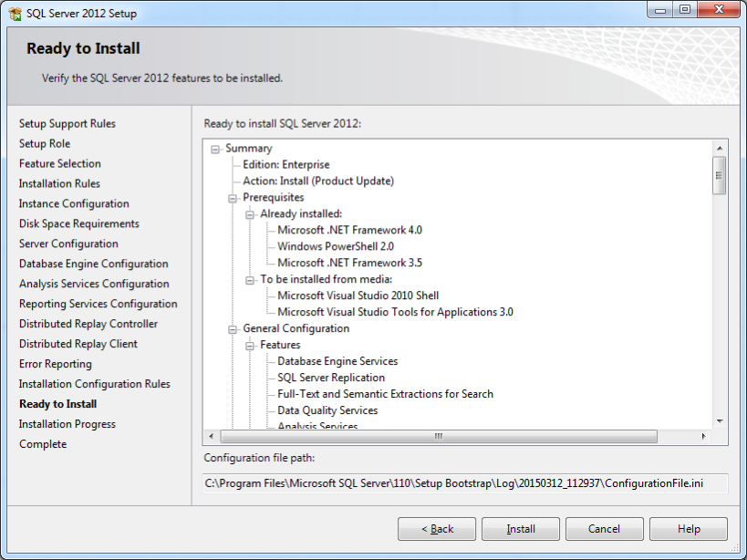Select SQL Server Replication row

pos(331,378)
